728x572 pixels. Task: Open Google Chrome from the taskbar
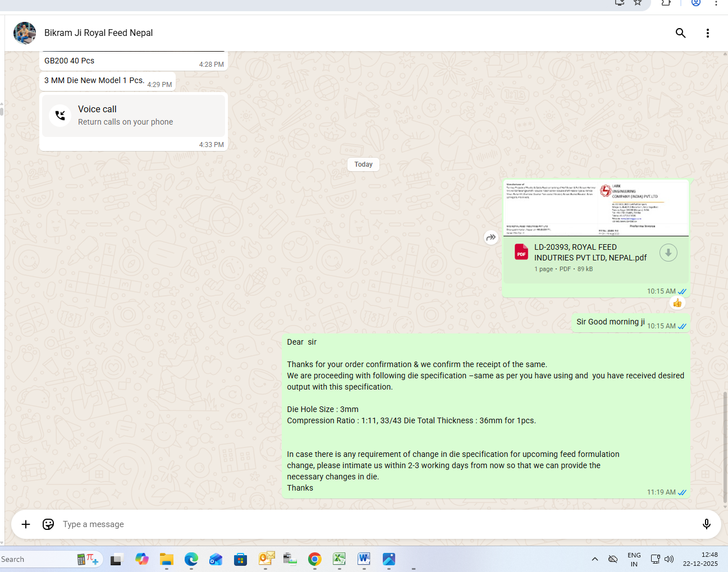pos(314,559)
